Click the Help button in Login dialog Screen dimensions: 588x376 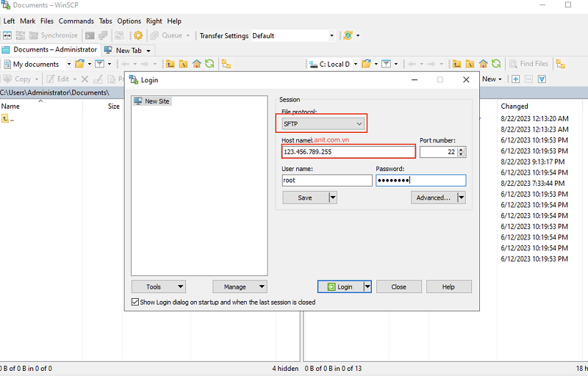pyautogui.click(x=448, y=287)
